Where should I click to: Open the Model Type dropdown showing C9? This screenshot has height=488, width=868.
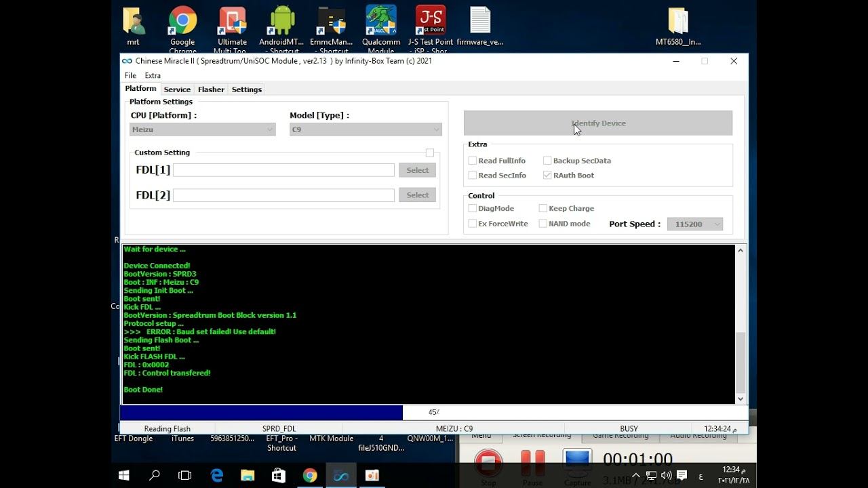366,129
